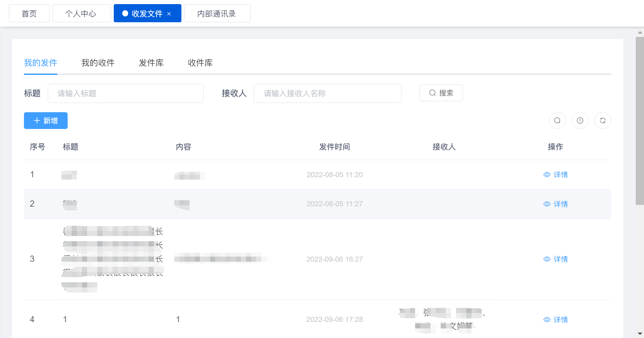
Task: Open the 首页 tab
Action: pos(29,13)
